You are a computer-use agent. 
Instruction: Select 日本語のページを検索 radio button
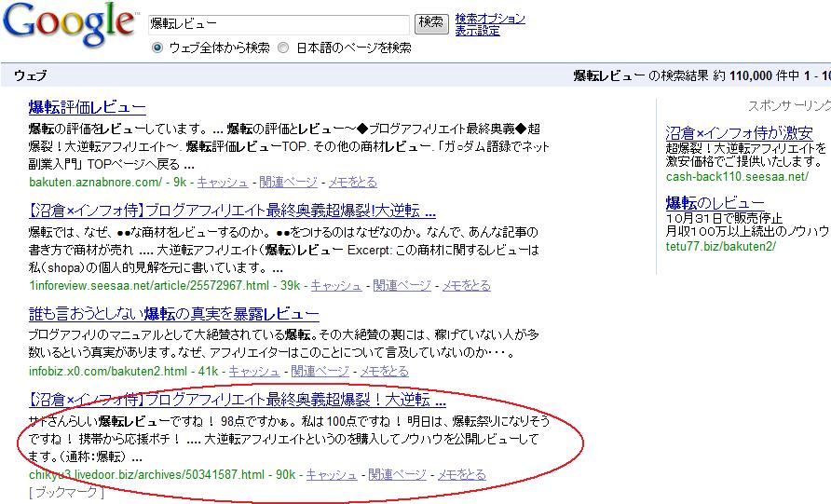283,48
